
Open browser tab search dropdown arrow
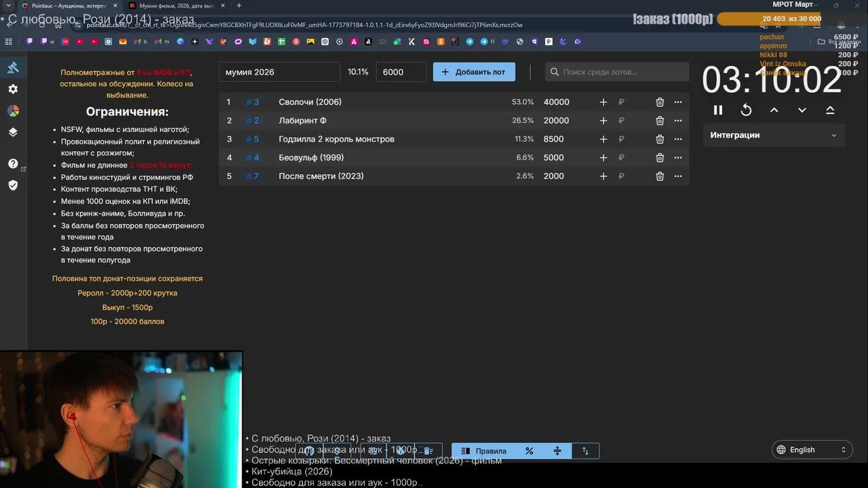pos(7,5)
